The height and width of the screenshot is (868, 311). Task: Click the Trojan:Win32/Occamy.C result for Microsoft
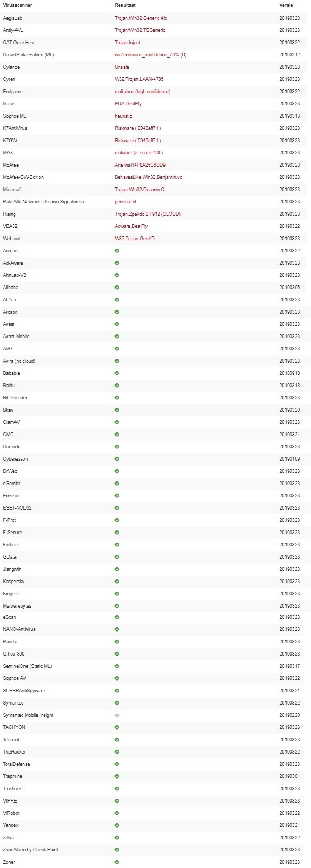click(x=140, y=190)
